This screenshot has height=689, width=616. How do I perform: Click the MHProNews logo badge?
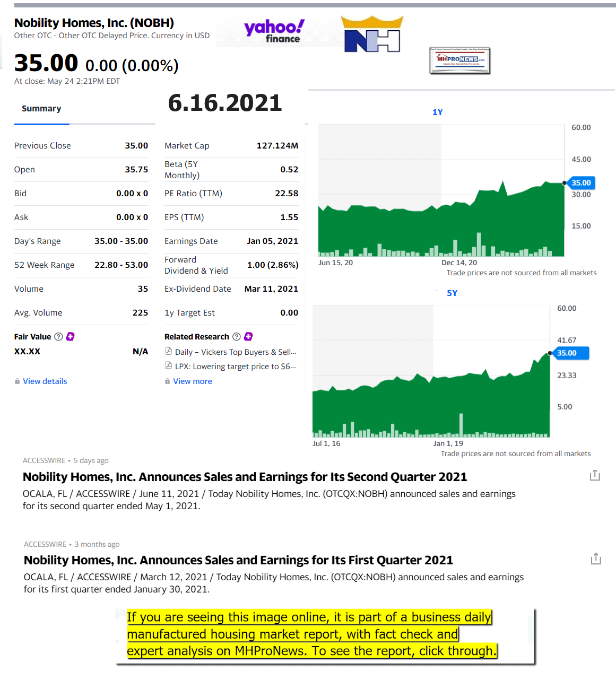click(459, 60)
